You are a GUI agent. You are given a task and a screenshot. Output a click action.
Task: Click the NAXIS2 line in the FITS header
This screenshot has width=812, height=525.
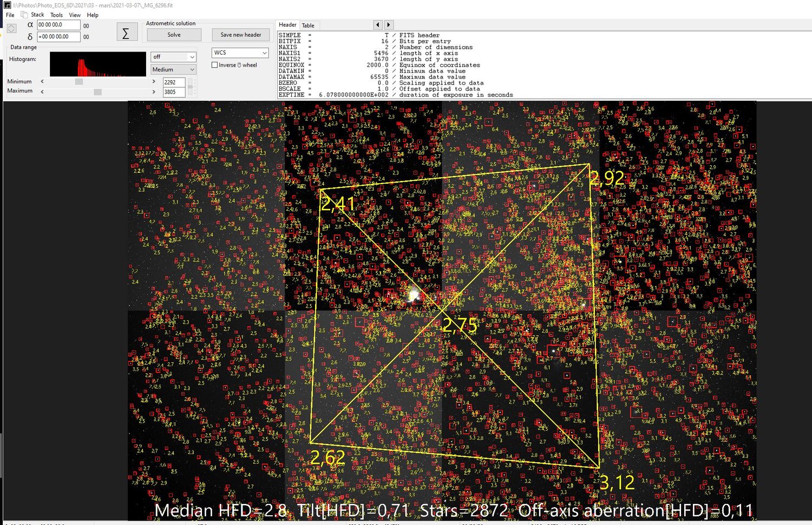[368, 59]
